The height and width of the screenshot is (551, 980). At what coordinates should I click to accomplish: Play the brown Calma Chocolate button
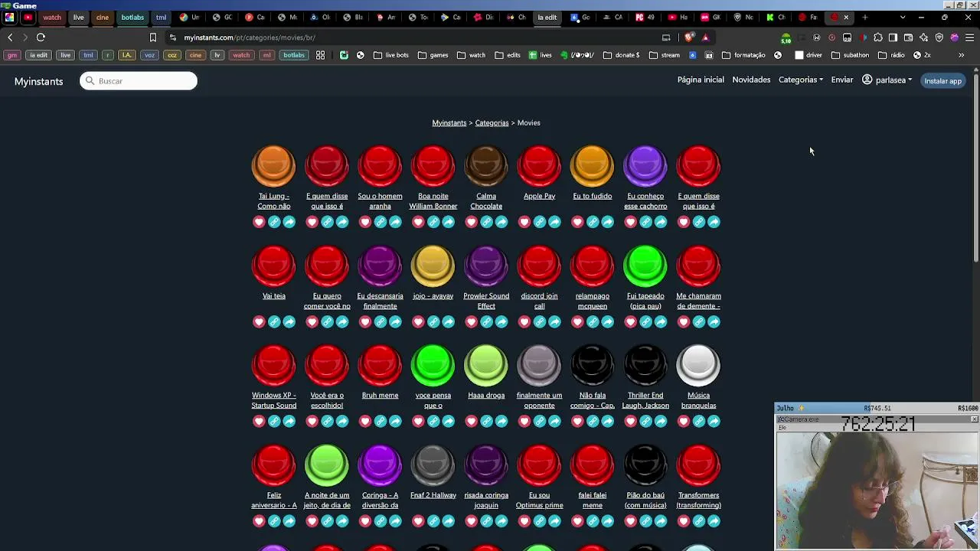click(486, 165)
